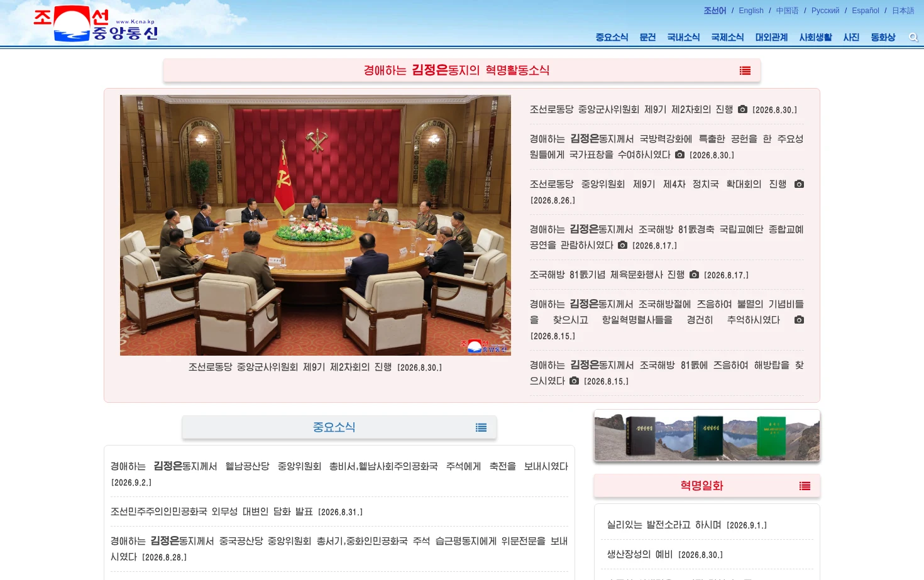Click camera icon for 제2차회의 진행 2026.8.30 item
The height and width of the screenshot is (580, 924).
742,109
